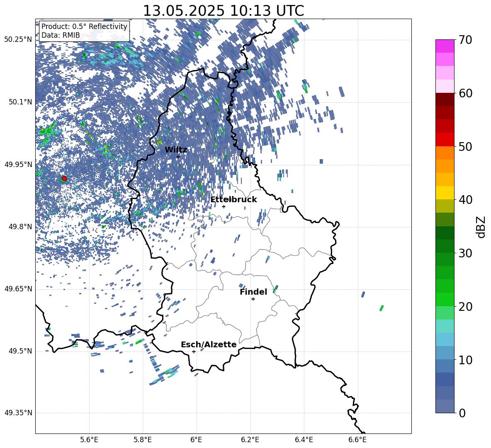Click the 50.25°N latitude label
Viewport: 491px width, 448px height.
pyautogui.click(x=18, y=40)
